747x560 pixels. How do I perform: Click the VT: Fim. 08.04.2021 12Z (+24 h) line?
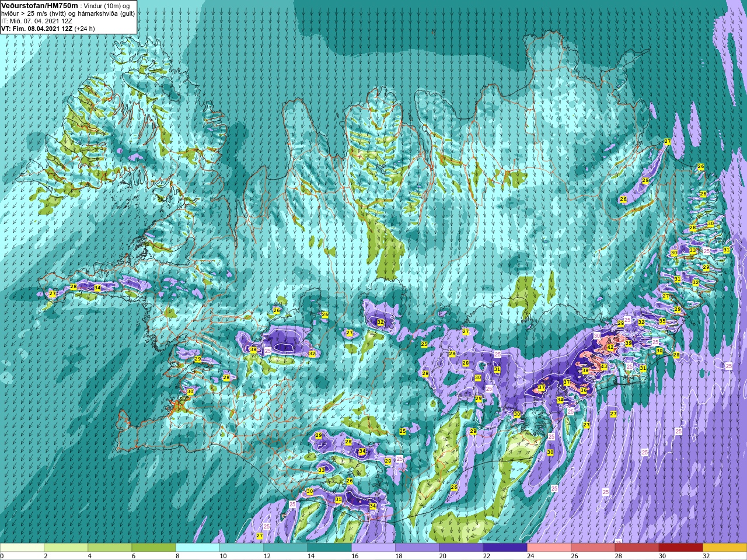coord(48,28)
